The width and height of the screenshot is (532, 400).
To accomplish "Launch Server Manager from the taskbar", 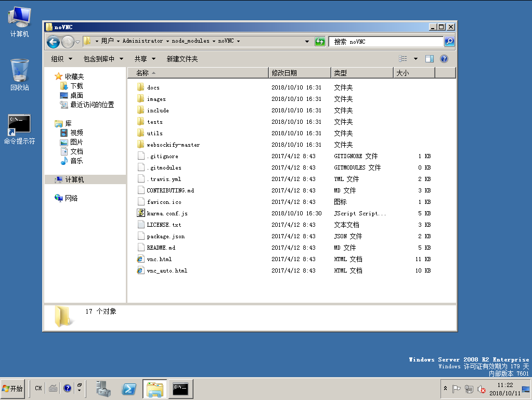I will click(103, 389).
